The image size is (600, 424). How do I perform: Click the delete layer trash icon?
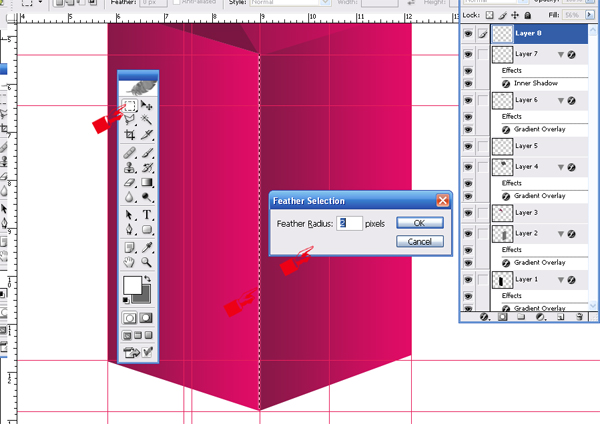(580, 317)
